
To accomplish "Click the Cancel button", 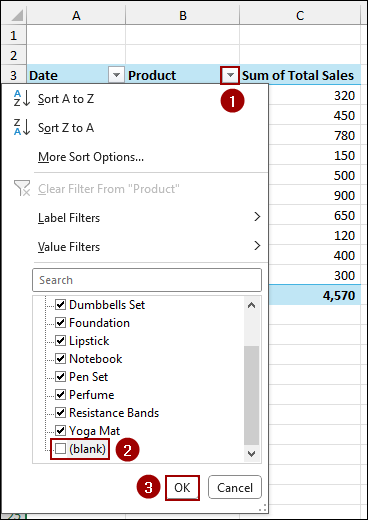I will 235,487.
